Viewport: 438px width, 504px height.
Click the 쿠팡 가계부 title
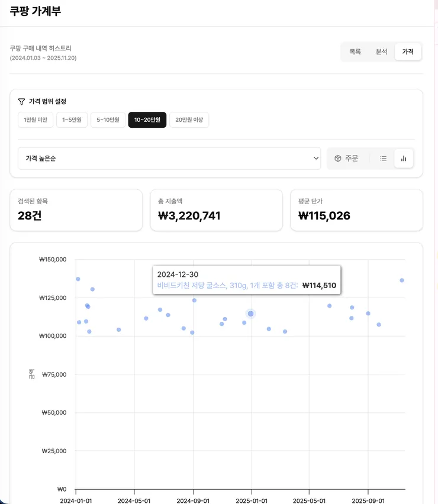click(36, 11)
